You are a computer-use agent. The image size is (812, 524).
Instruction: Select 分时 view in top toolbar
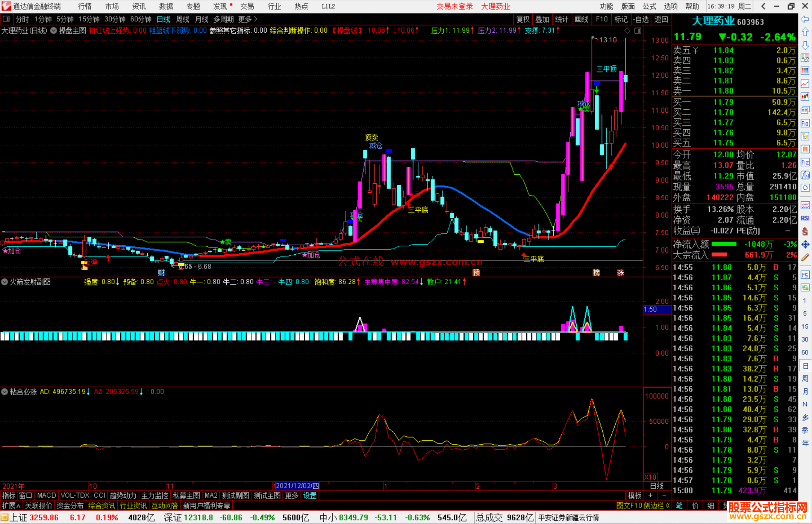coord(22,19)
